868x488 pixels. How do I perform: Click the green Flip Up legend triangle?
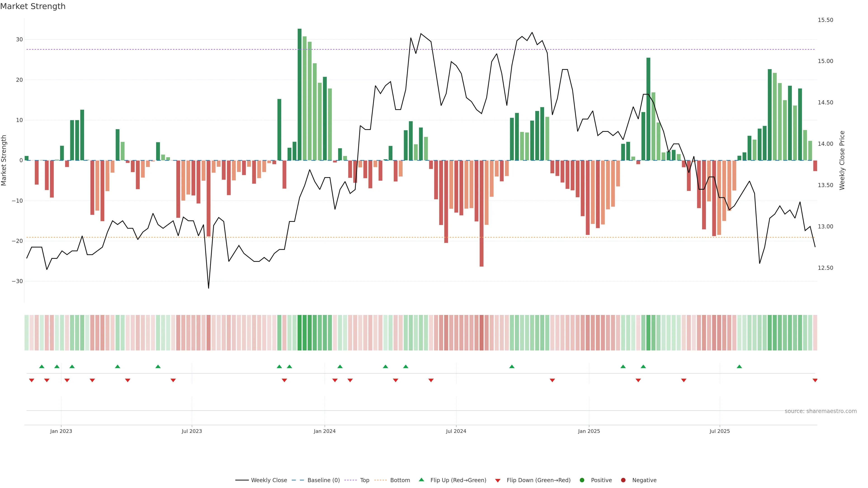tap(421, 480)
